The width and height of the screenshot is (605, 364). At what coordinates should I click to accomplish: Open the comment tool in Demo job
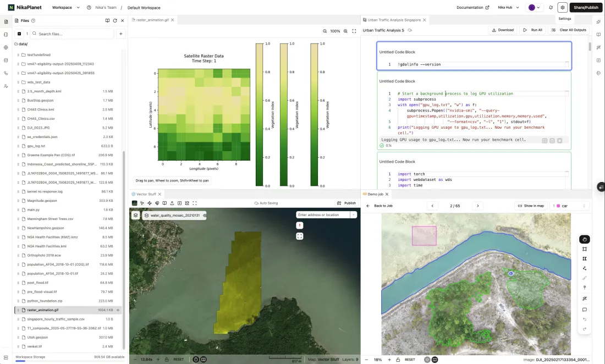pos(585,310)
